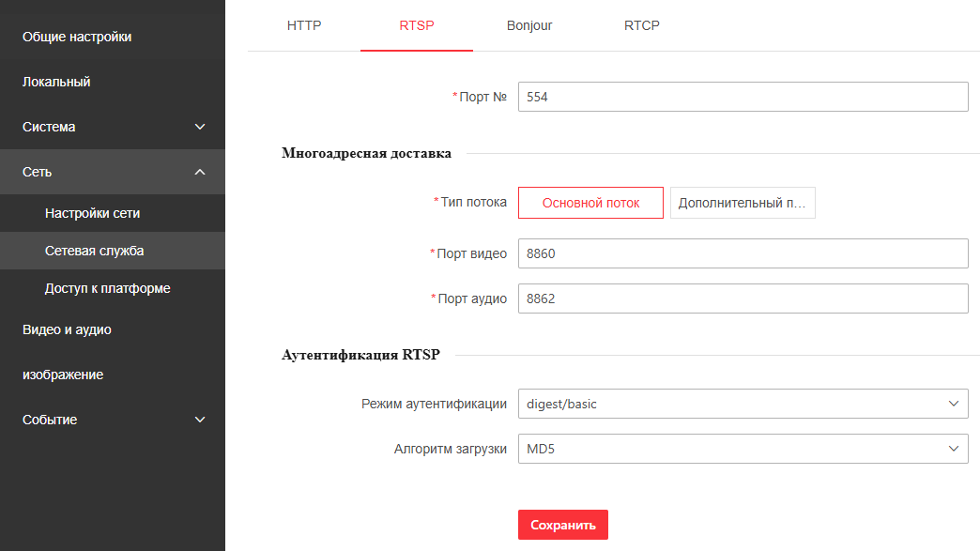Collapse the Сеть section chevron
Viewport: 980px width, 551px height.
click(x=199, y=172)
